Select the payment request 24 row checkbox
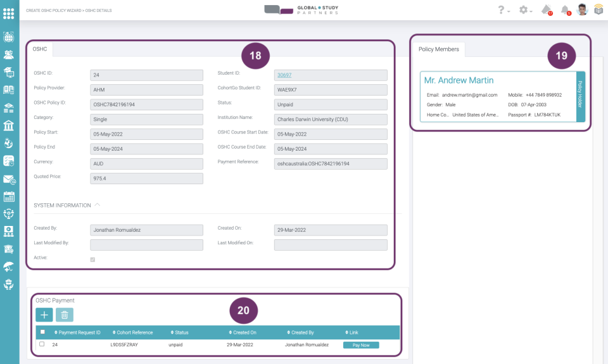The width and height of the screenshot is (608, 364). coord(42,344)
